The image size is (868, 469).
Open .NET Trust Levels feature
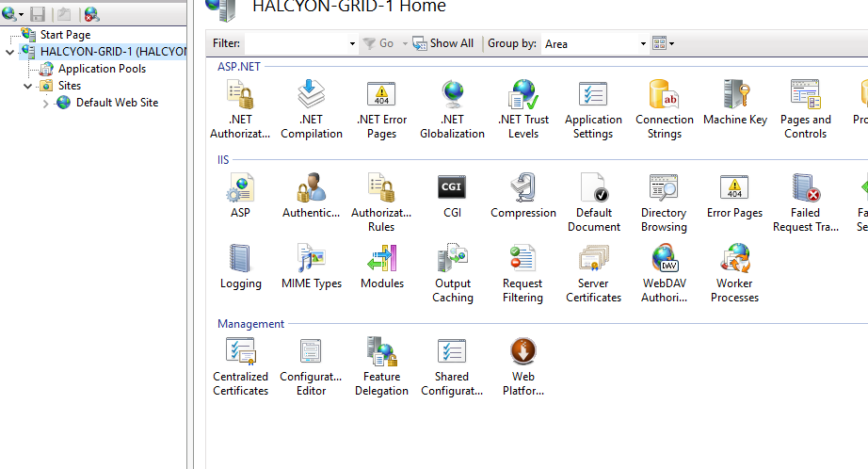[x=523, y=109]
